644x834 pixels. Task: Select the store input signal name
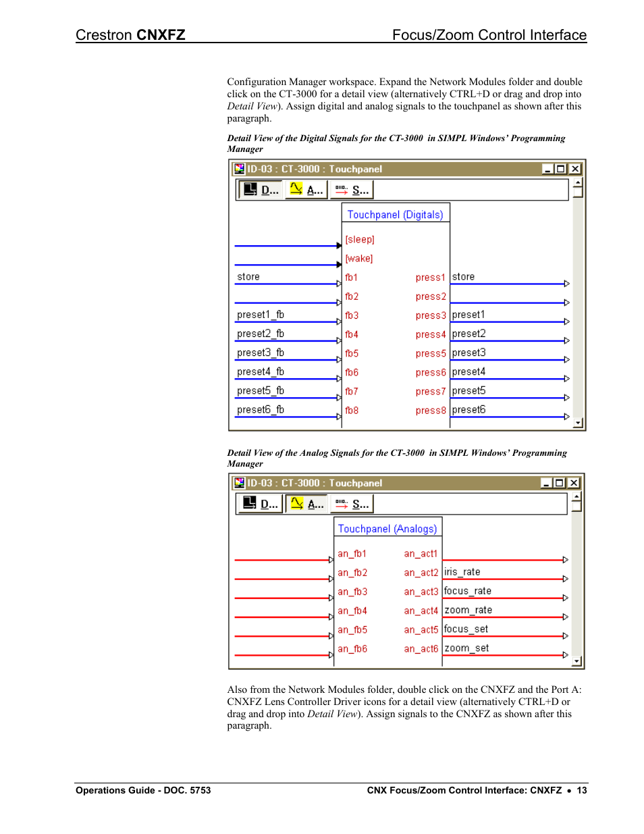pyautogui.click(x=248, y=277)
